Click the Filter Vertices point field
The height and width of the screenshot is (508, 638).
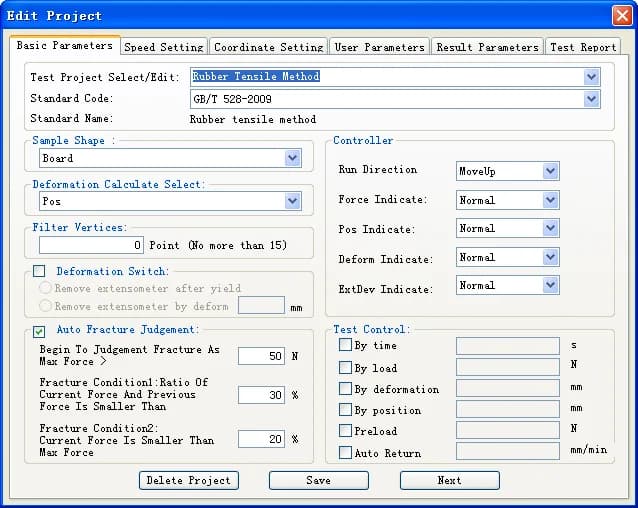coord(91,245)
